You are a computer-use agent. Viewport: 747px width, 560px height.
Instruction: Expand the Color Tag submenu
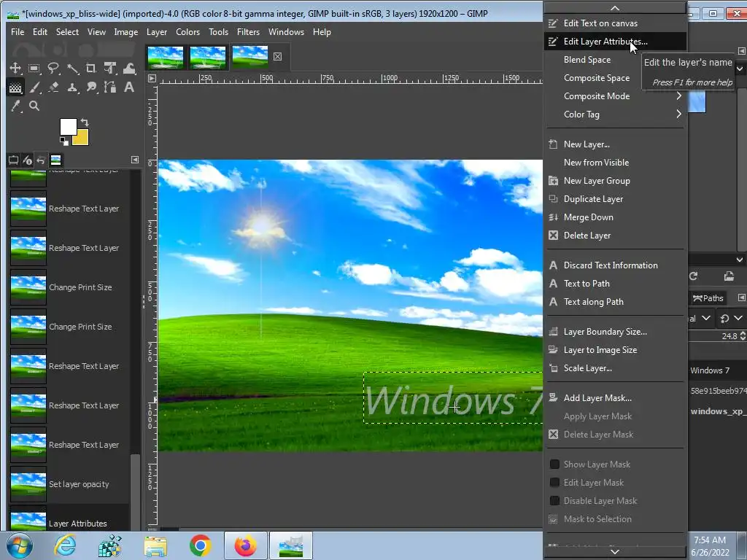pyautogui.click(x=615, y=114)
